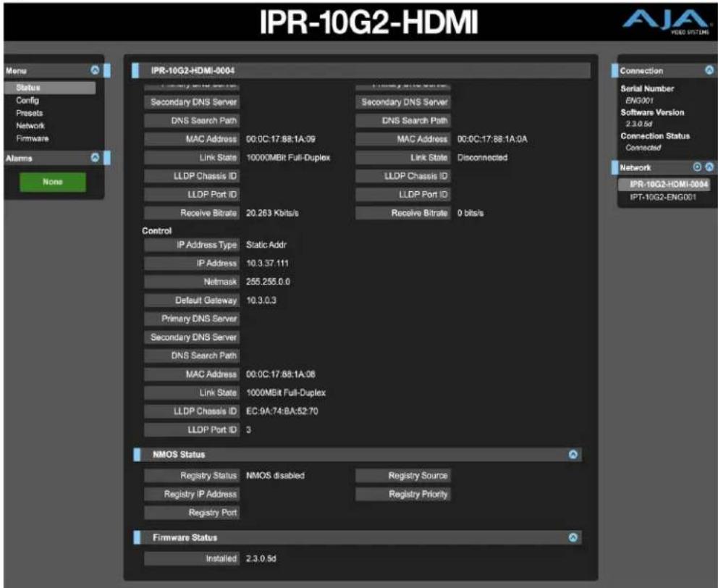Click the Disconnected link state value
This screenshot has width=718, height=588.
[482, 158]
